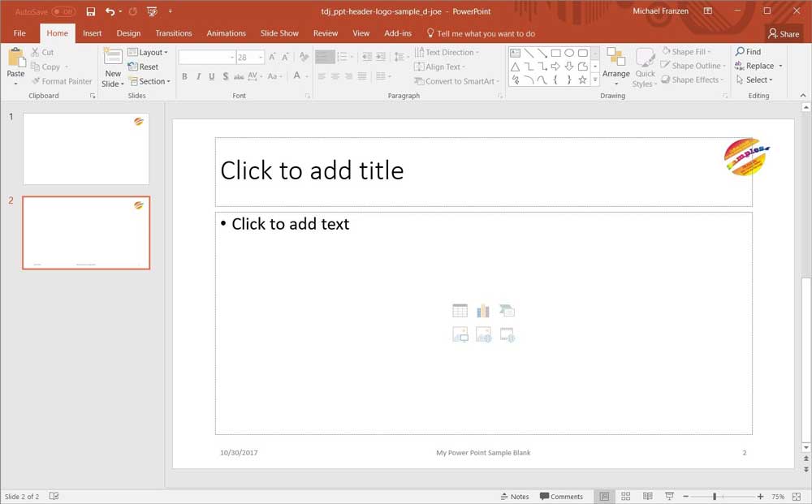The image size is (812, 504).
Task: Switch to Slide Sorter view icon
Action: (x=626, y=496)
